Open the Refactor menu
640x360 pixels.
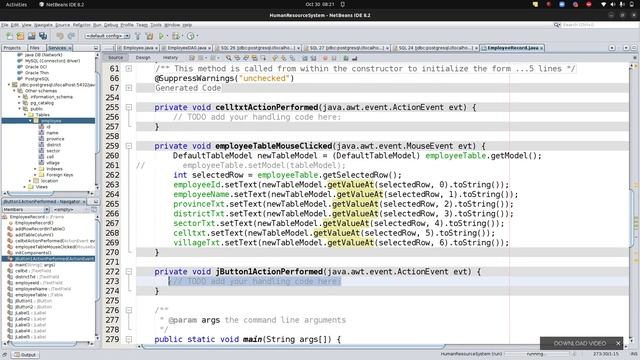click(x=82, y=25)
